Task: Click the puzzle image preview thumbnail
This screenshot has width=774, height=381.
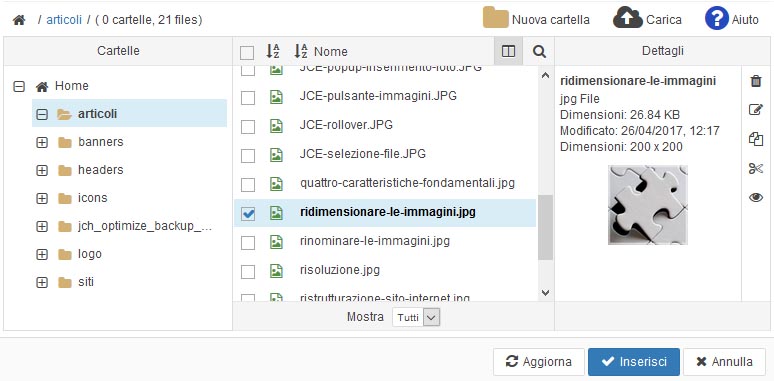Action: [647, 205]
